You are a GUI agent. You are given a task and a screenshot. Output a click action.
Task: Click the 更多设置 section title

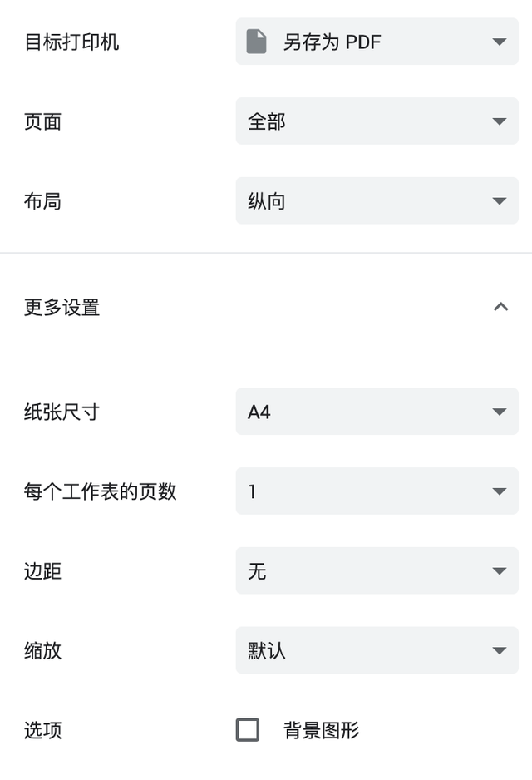(x=62, y=308)
